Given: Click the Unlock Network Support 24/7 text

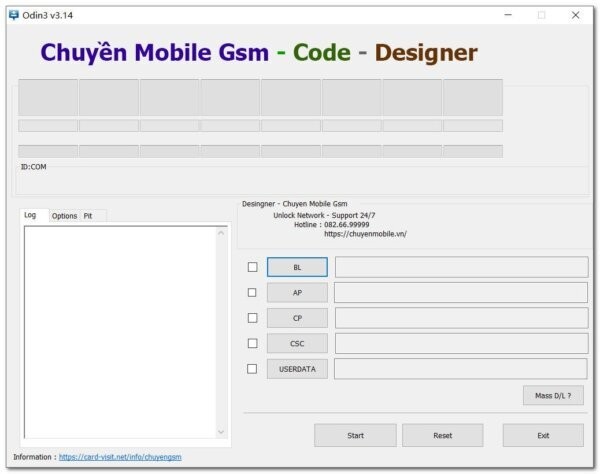Looking at the screenshot, I should pyautogui.click(x=324, y=215).
